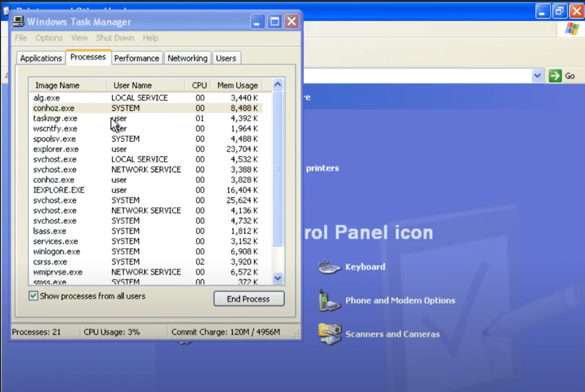Click the process list scroll down arrow
The image size is (585, 392).
(278, 278)
